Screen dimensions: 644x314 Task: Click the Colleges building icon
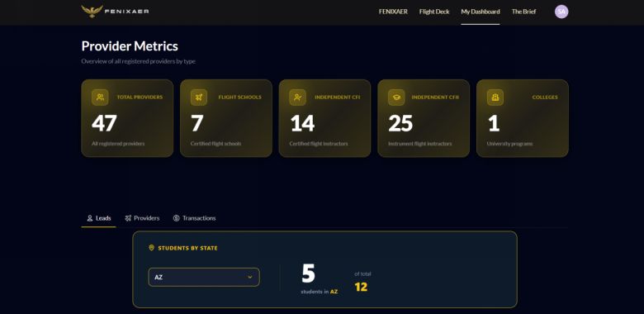[495, 98]
